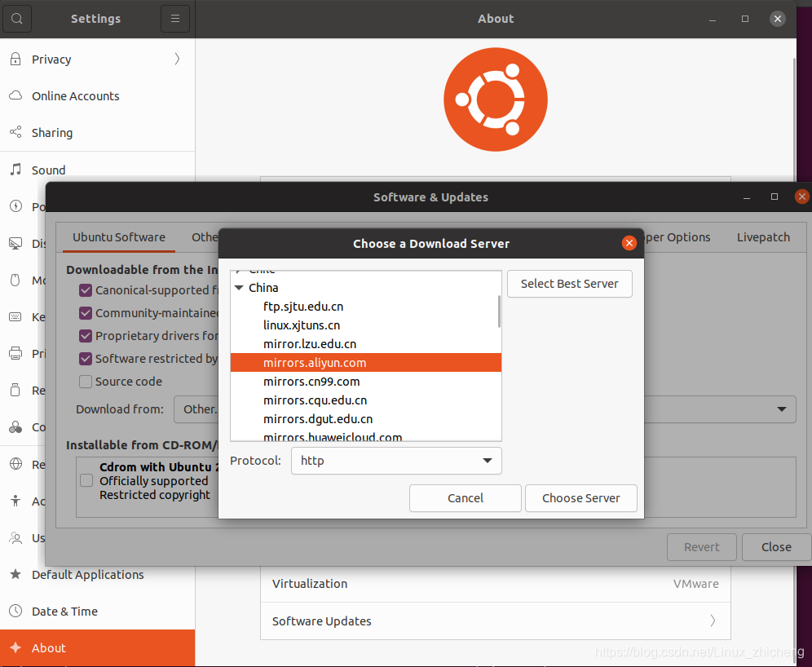Click the Users icon in Settings sidebar
Viewport: 812px width, 667px height.
tap(16, 538)
